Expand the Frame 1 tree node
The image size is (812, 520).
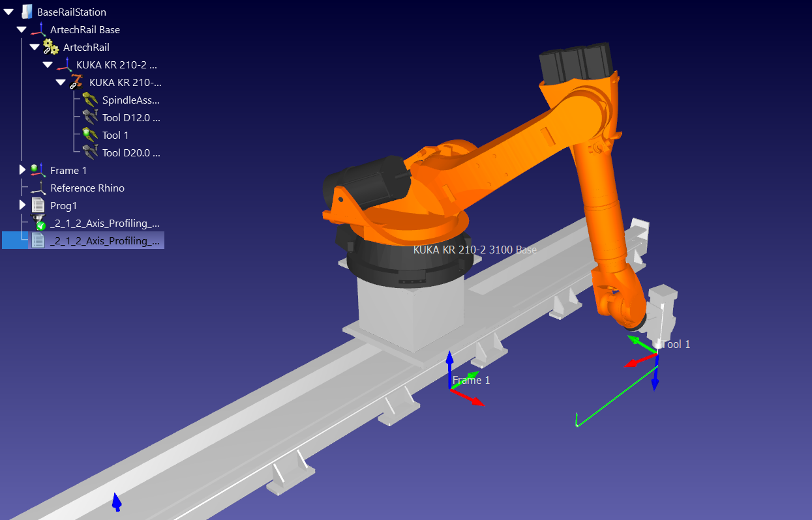[22, 170]
